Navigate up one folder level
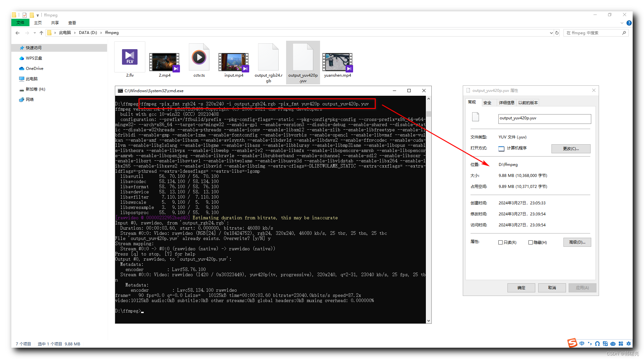The width and height of the screenshot is (644, 359). 41,33
